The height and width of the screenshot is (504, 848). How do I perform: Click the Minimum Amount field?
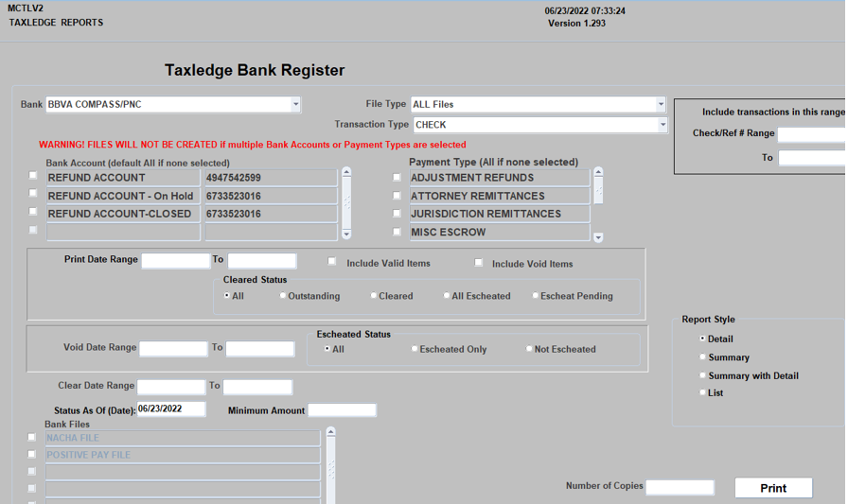click(x=342, y=410)
